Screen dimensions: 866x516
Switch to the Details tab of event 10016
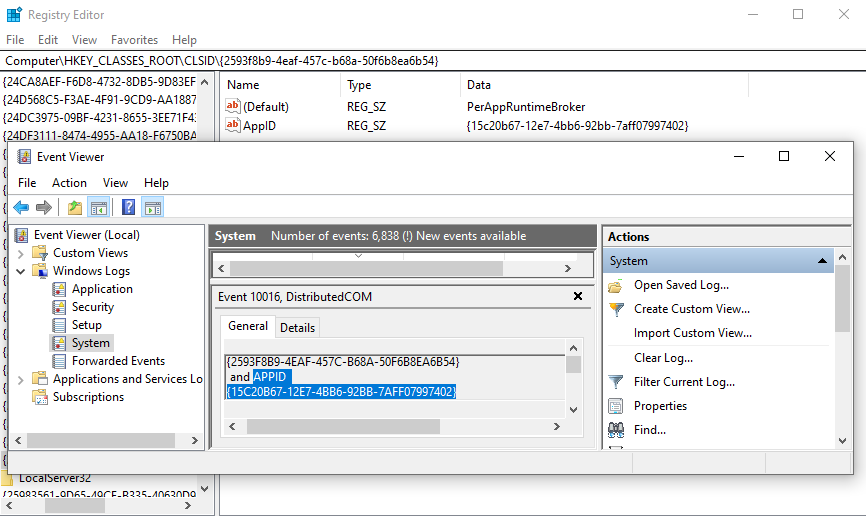pos(297,328)
